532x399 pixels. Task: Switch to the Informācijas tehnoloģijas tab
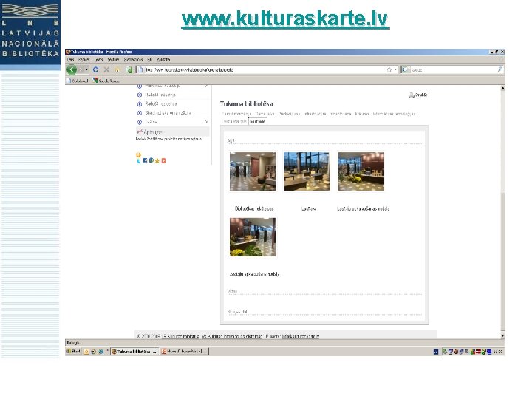(x=394, y=114)
